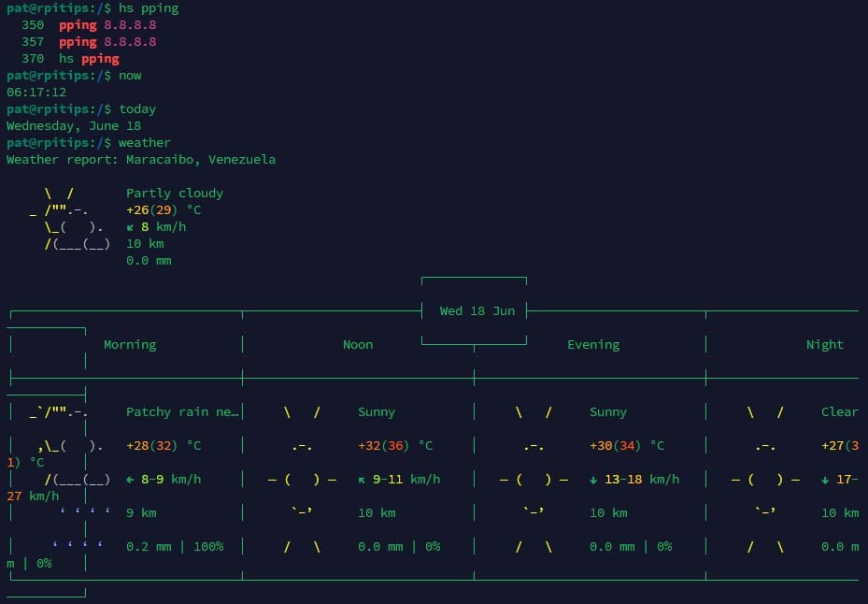The height and width of the screenshot is (604, 868).
Task: Select the Night column header
Action: [x=824, y=344]
